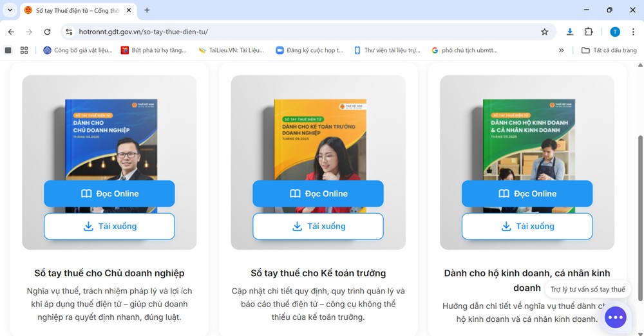Expand the tab search dropdown arrow

click(10, 10)
